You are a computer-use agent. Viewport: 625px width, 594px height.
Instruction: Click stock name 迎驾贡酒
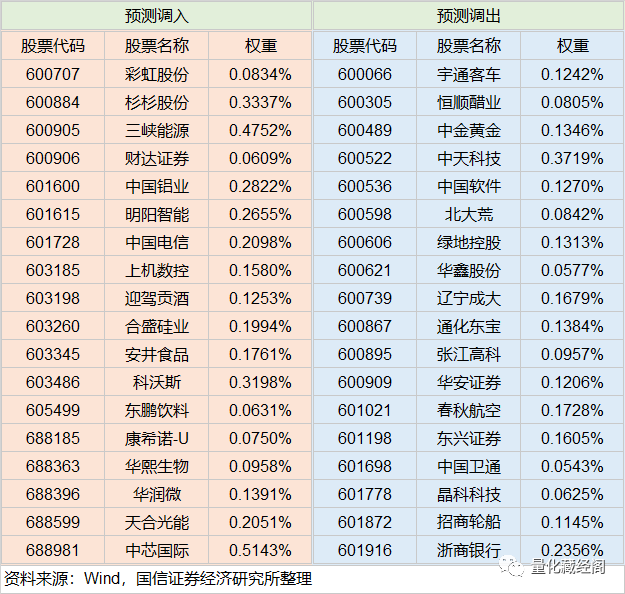pyautogui.click(x=157, y=299)
